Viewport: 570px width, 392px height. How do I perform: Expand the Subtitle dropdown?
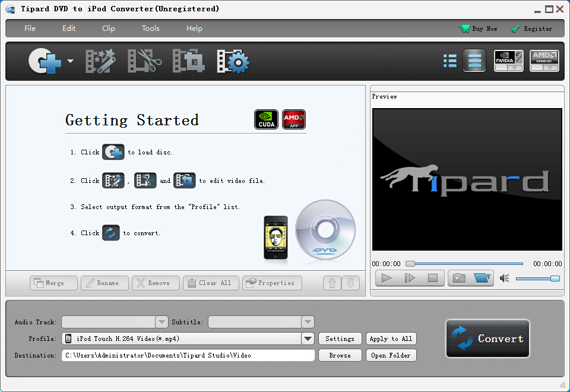click(x=308, y=322)
